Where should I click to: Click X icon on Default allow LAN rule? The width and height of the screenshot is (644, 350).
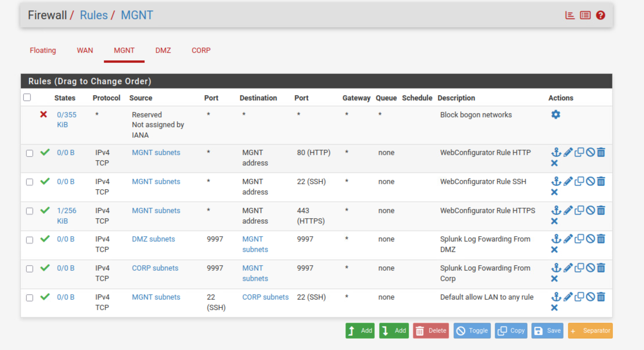click(554, 307)
